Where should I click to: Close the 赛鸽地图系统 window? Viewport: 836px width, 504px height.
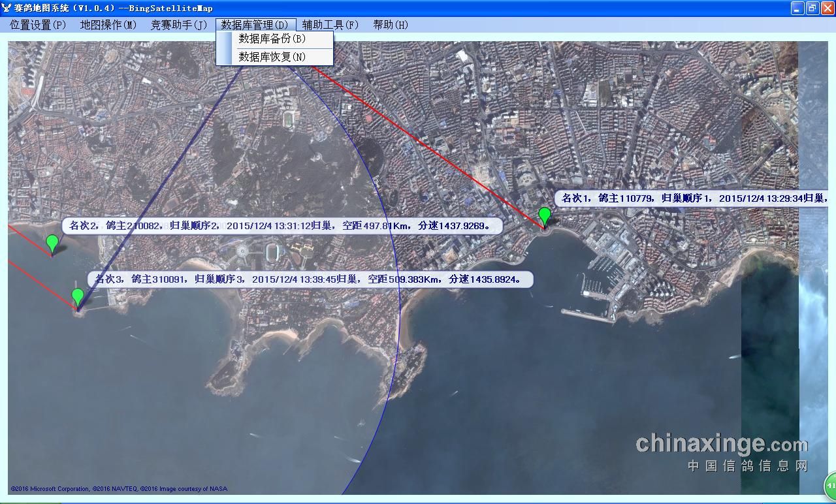828,8
